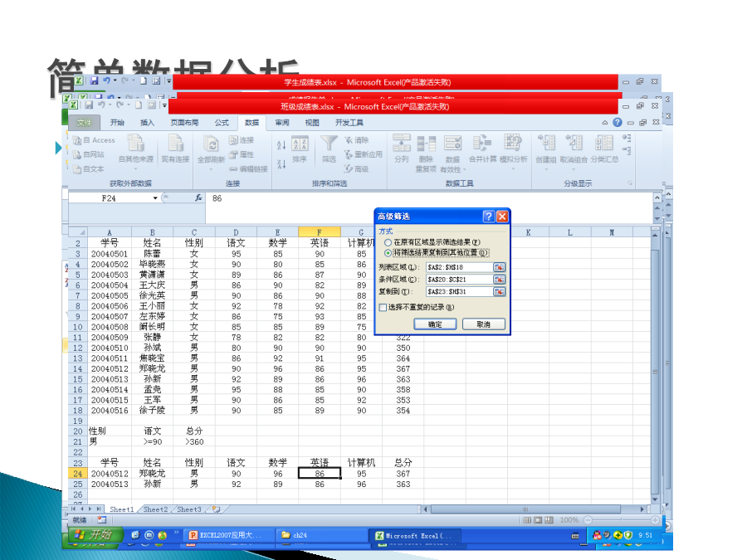Select 在原有区域显示筛选结果 radio option
747x560 pixels.
[388, 242]
